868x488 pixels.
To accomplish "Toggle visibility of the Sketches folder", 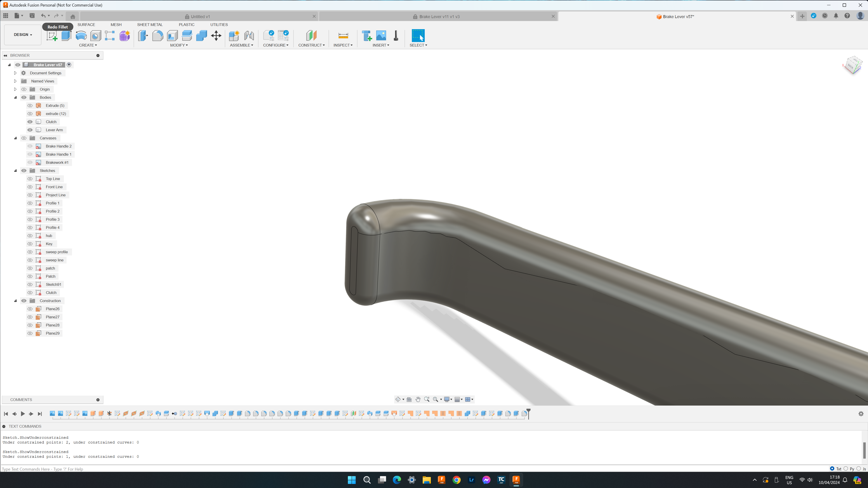I will tap(24, 170).
